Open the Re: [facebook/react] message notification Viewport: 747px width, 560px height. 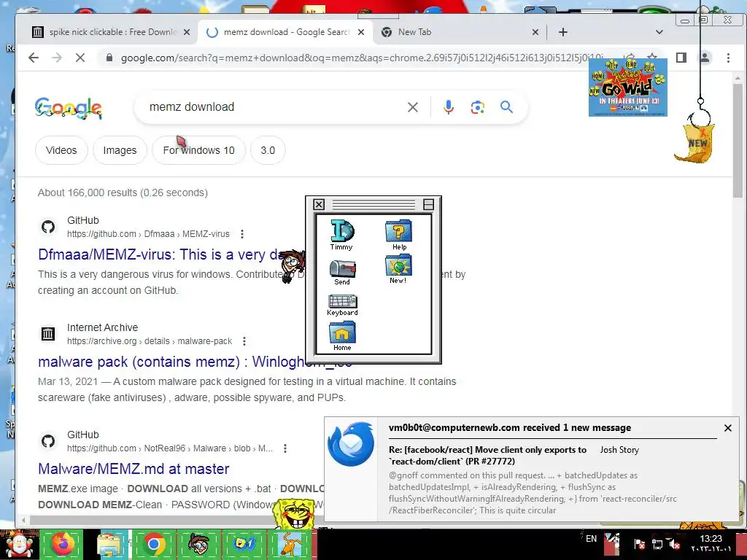point(487,455)
